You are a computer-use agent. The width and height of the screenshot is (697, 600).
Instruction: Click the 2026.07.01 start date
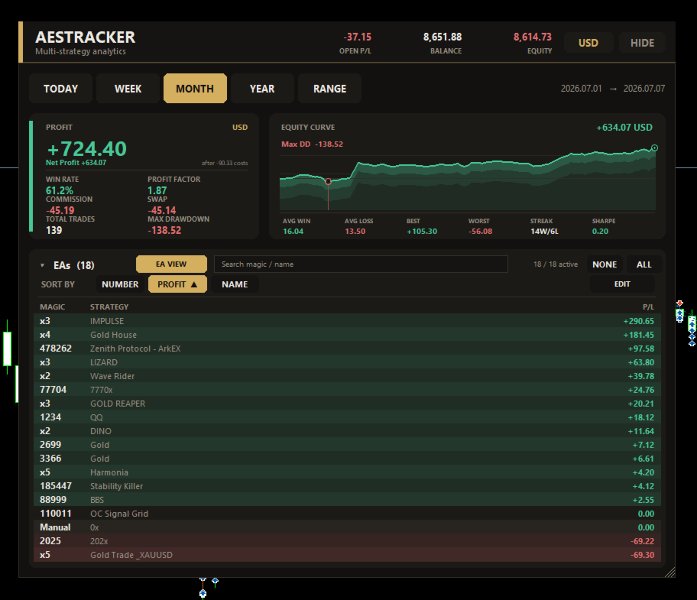(x=581, y=88)
